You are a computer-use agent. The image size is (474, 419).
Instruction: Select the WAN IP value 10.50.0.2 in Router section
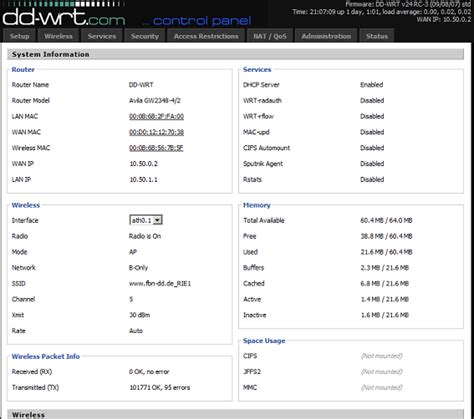tap(144, 164)
